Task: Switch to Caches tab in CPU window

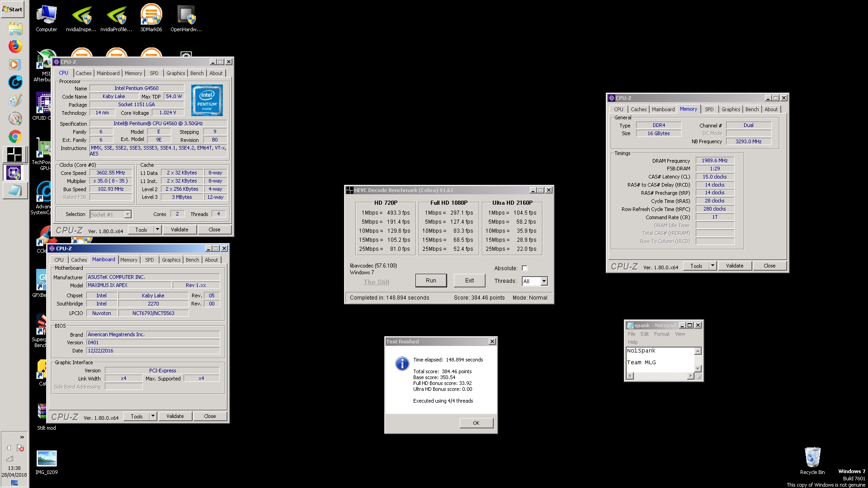Action: 84,73
